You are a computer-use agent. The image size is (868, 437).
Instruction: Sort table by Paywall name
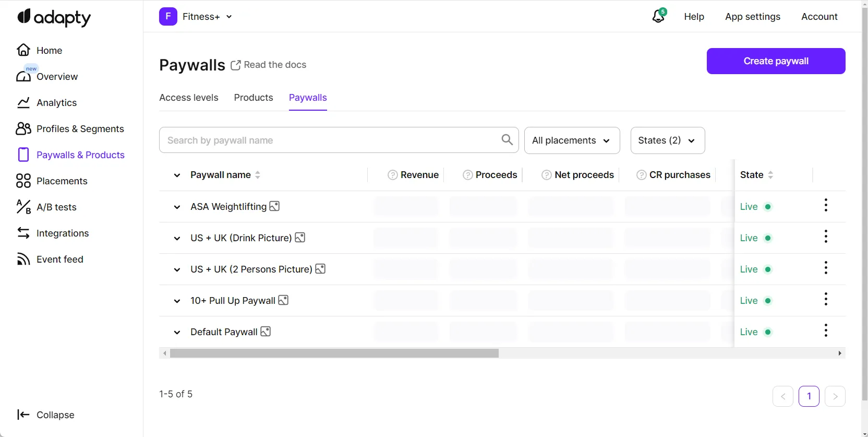pos(258,175)
